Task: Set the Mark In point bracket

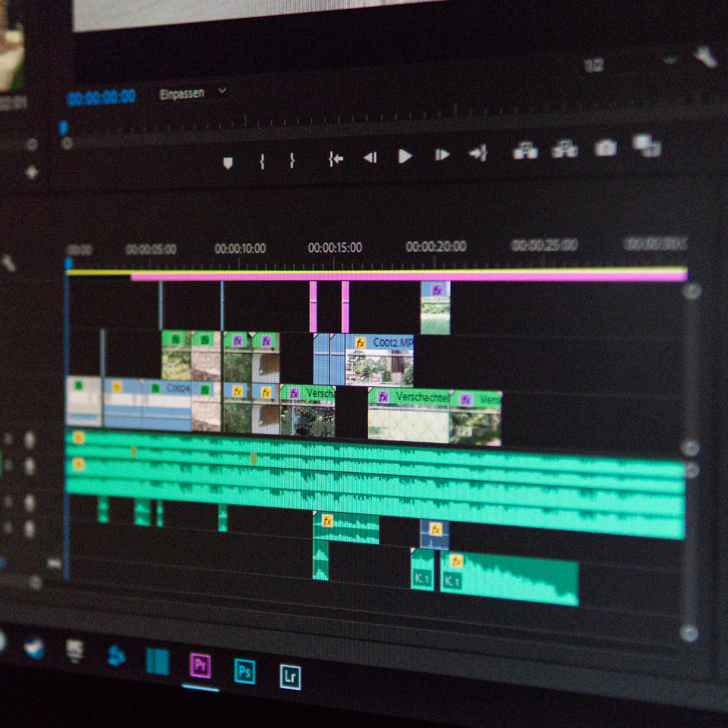Action: pyautogui.click(x=262, y=161)
